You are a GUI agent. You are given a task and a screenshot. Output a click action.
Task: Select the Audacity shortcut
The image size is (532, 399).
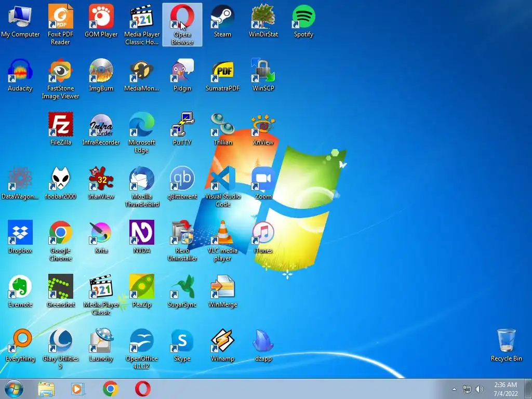pyautogui.click(x=20, y=75)
